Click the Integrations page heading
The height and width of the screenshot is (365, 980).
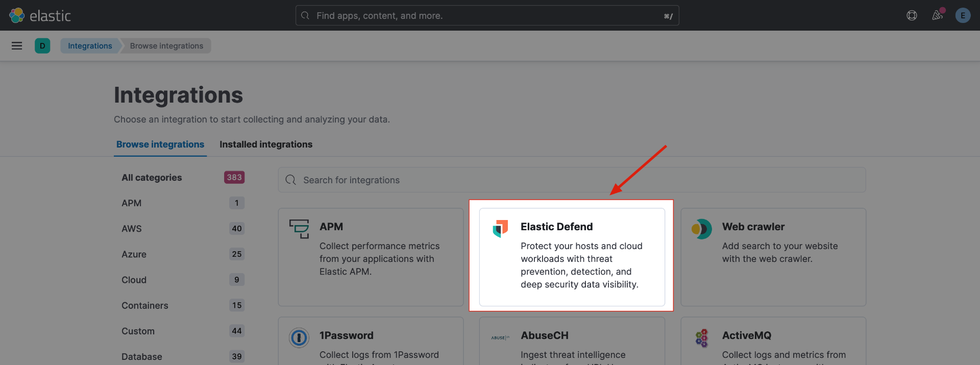click(x=178, y=95)
